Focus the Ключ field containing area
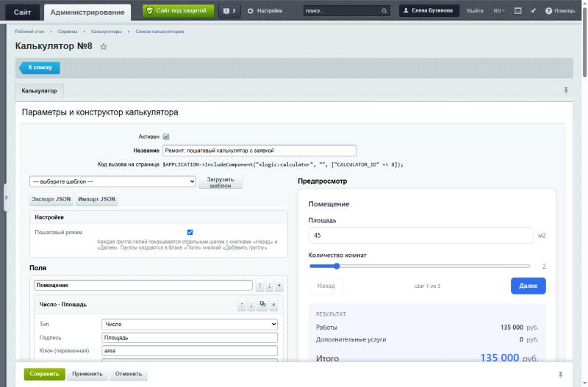588x387 pixels. [x=190, y=351]
